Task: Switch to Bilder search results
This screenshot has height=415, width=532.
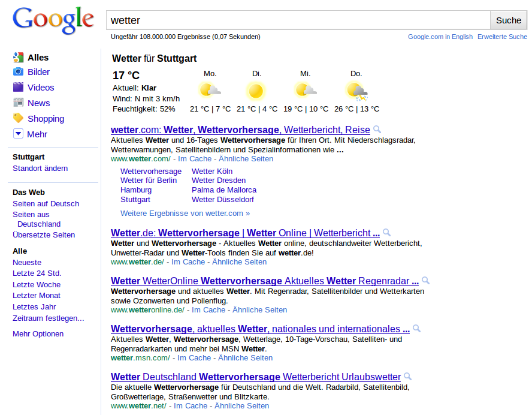Action: click(39, 71)
